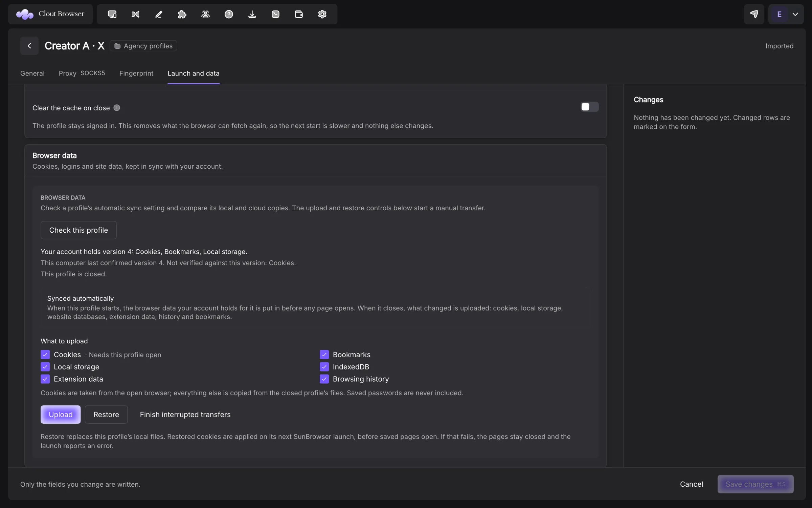The width and height of the screenshot is (812, 508).
Task: Click the download arrow toolbar icon
Action: 252,14
